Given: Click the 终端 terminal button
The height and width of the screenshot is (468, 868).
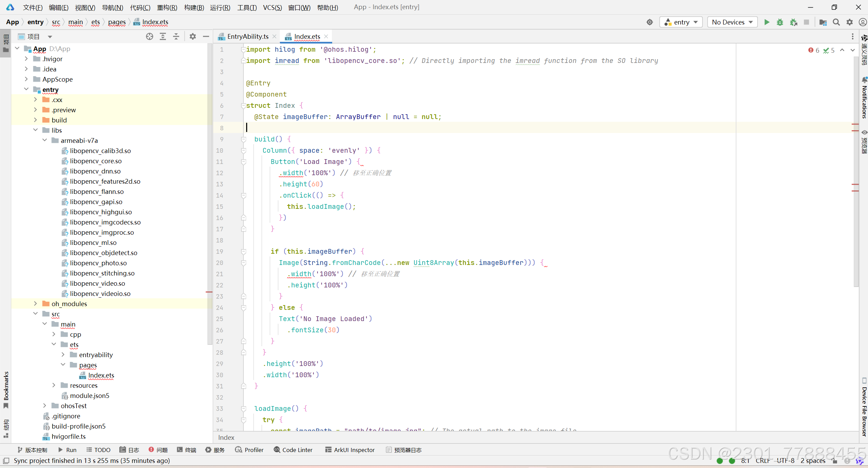Looking at the screenshot, I should coord(187,450).
